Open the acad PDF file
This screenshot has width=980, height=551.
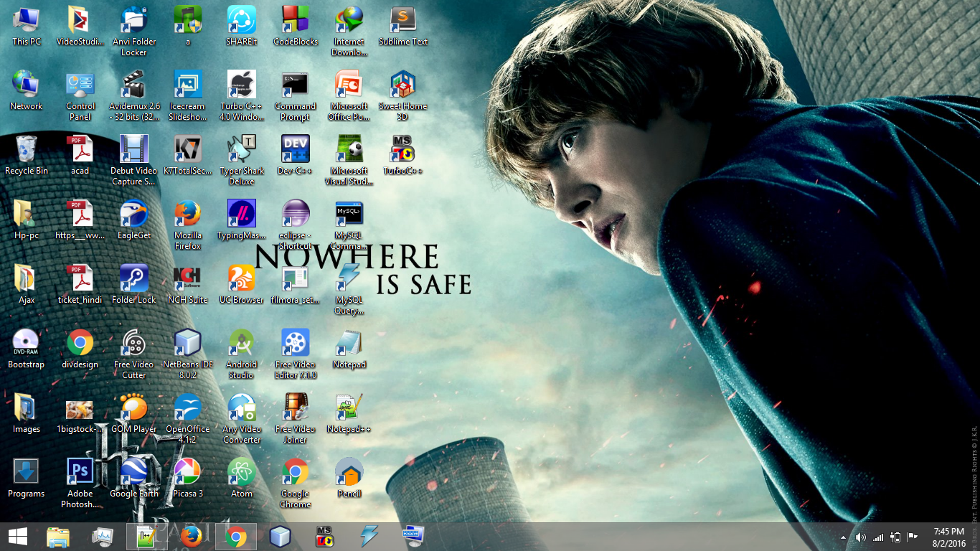coord(80,156)
